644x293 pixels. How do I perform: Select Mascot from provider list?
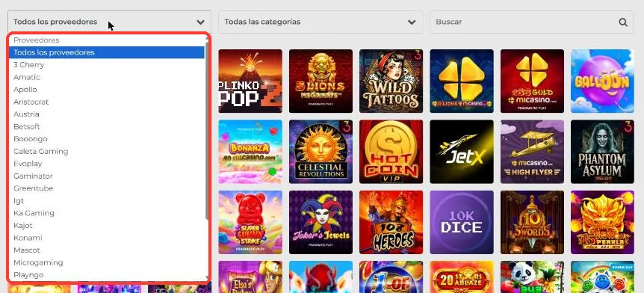[106, 250]
